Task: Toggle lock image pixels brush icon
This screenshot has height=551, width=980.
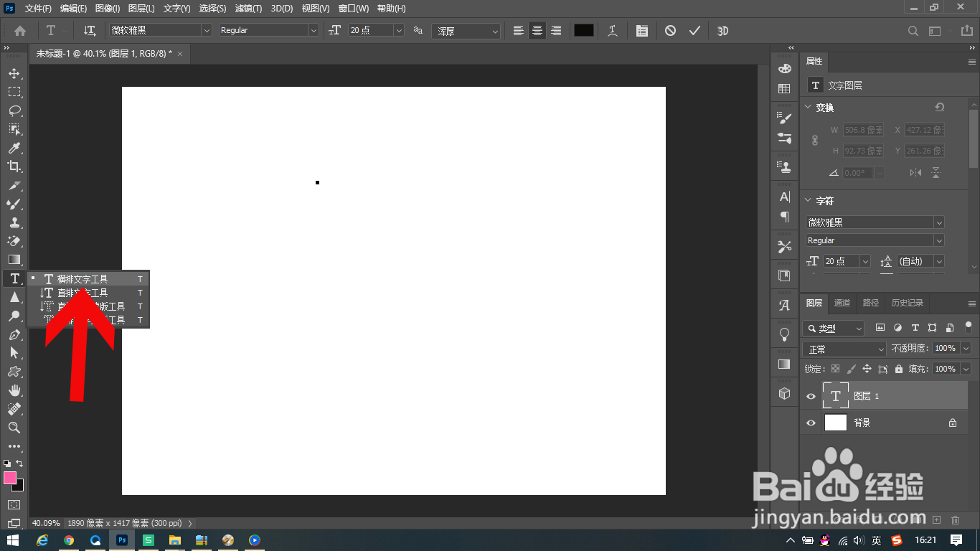Action: pyautogui.click(x=851, y=369)
